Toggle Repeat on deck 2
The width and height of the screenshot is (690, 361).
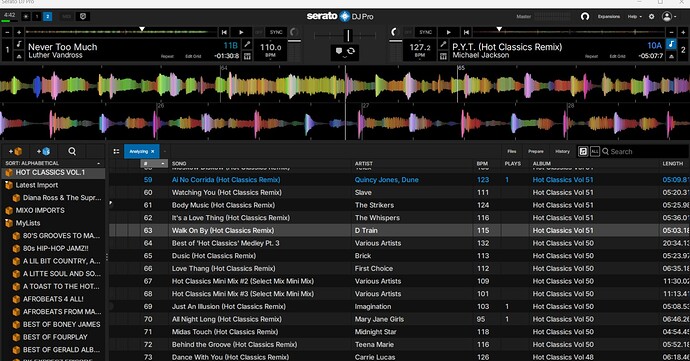pyautogui.click(x=591, y=56)
